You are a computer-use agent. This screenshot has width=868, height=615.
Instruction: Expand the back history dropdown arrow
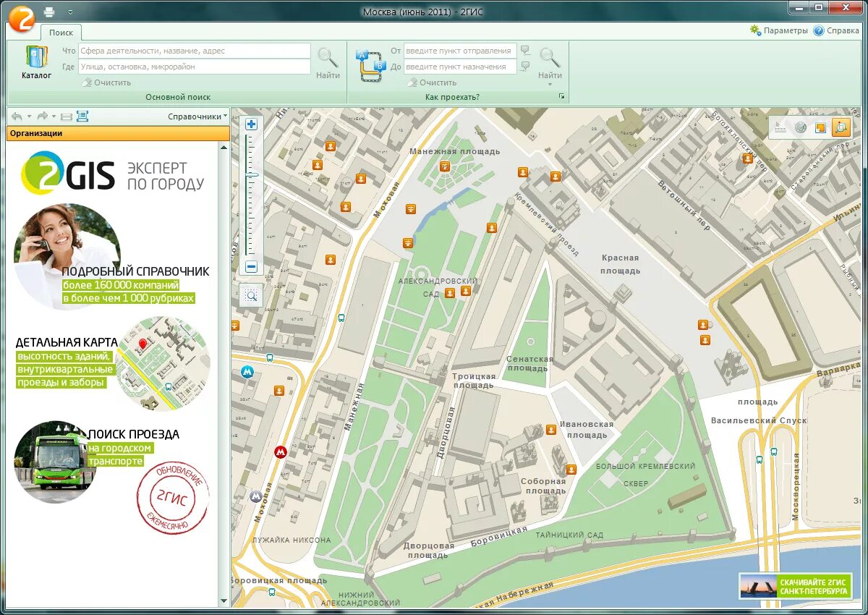coord(29,116)
